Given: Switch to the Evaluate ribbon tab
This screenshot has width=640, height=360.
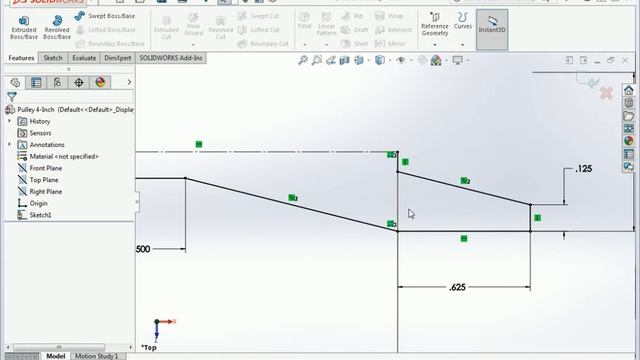Looking at the screenshot, I should [x=84, y=58].
